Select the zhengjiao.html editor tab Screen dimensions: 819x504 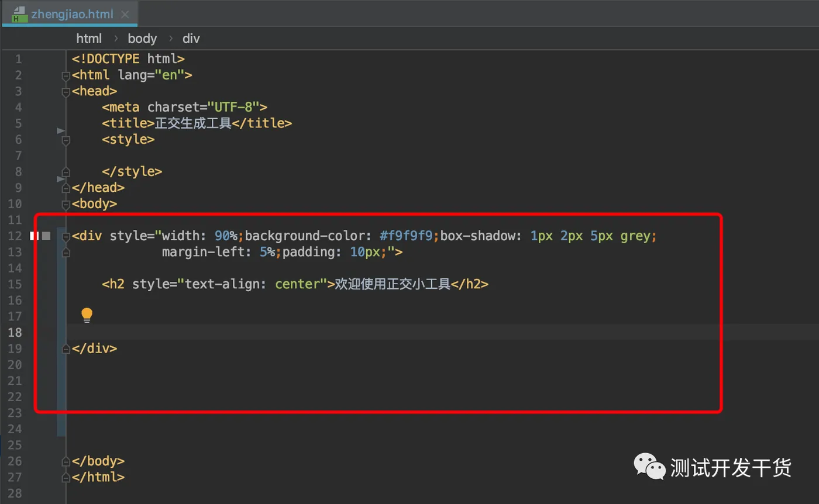[x=70, y=14]
